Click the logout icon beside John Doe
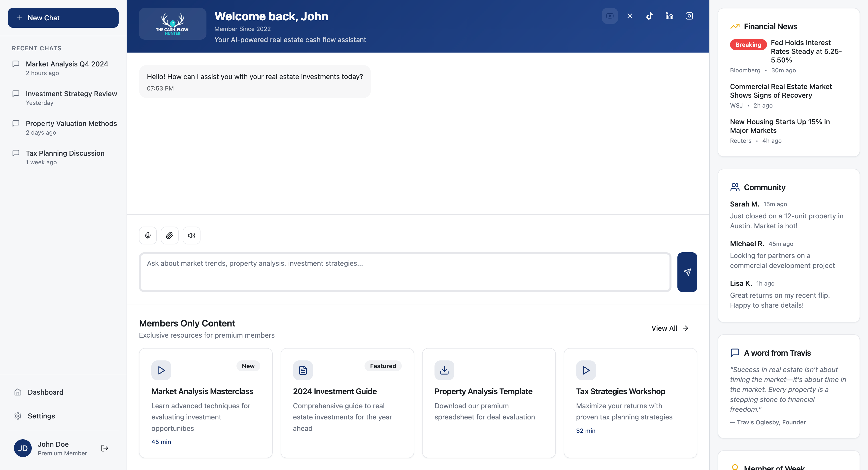 (x=104, y=448)
